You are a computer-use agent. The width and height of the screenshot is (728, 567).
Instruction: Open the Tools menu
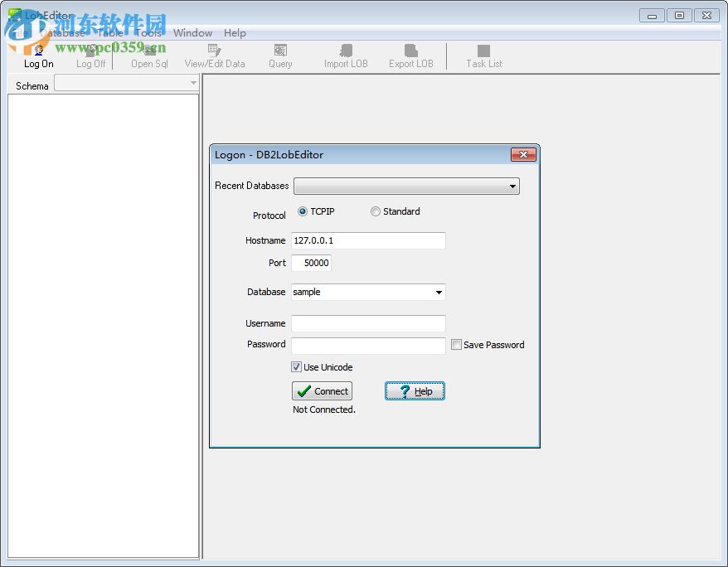click(x=148, y=32)
